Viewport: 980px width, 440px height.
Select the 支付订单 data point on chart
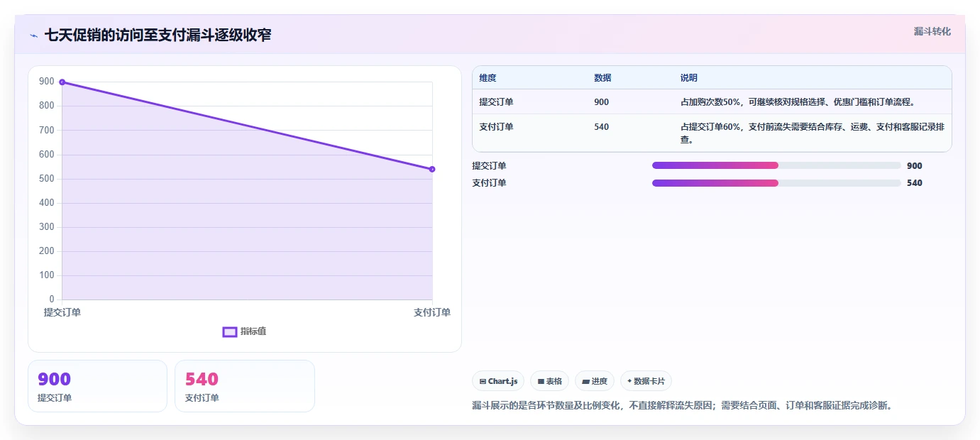coord(432,169)
